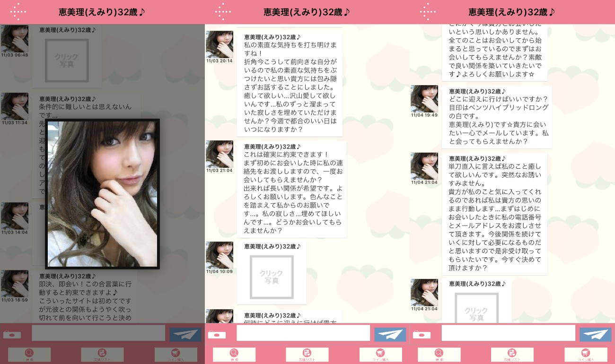Open クリック写真 placeholder at bottom of right screen
Image resolution: width=615 pixels, height=364 pixels.
(x=476, y=308)
